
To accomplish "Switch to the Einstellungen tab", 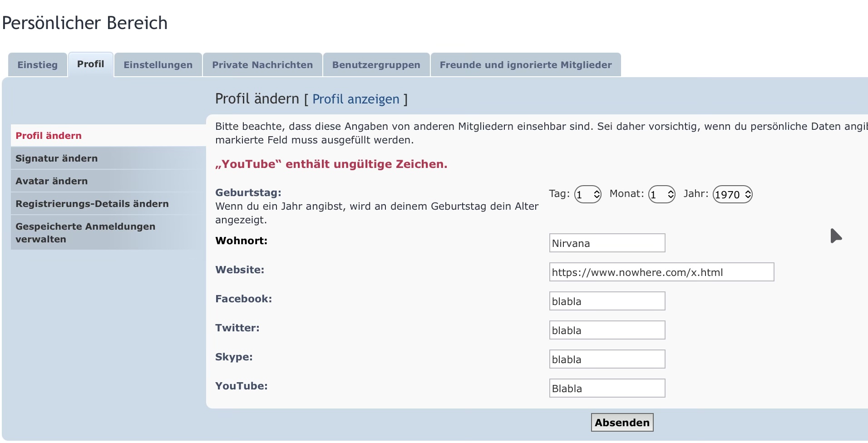I will tap(158, 65).
